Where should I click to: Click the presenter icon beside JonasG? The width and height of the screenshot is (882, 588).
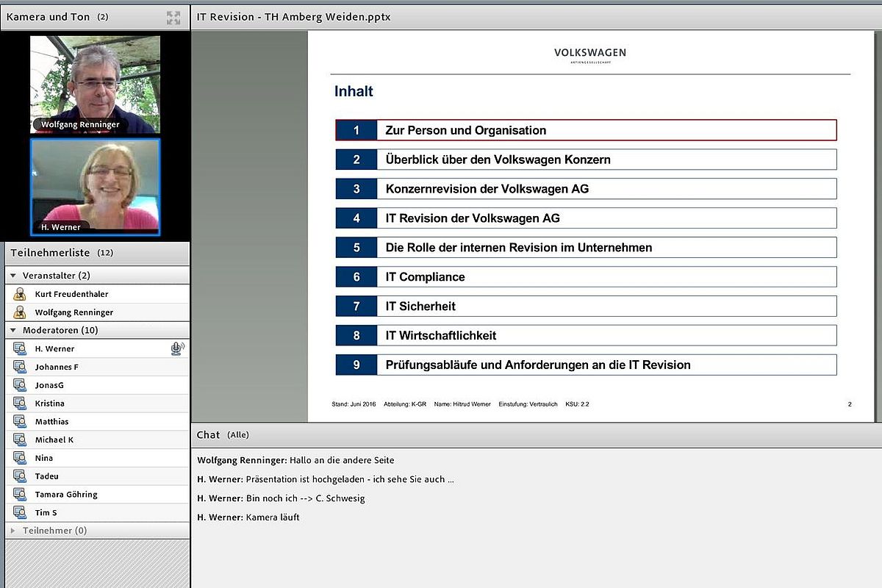click(20, 385)
